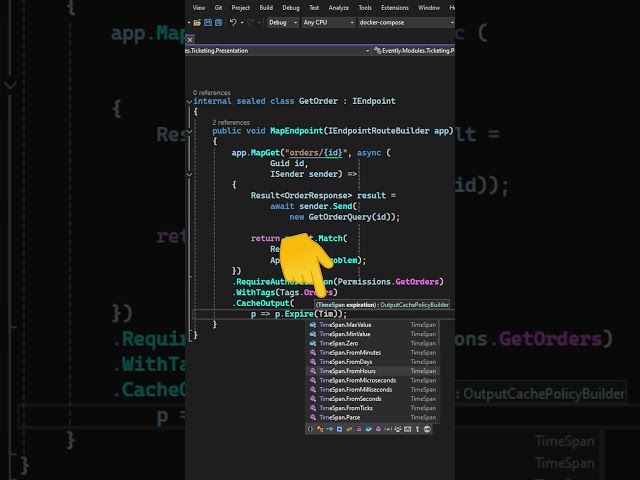The height and width of the screenshot is (480, 640).
Task: Click the "orders/{id}" route string
Action: click(x=316, y=153)
